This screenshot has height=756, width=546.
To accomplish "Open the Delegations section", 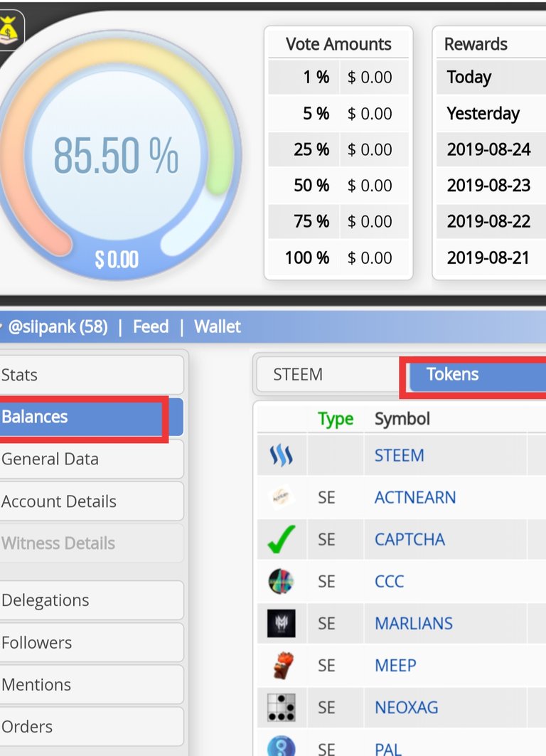I will point(92,600).
